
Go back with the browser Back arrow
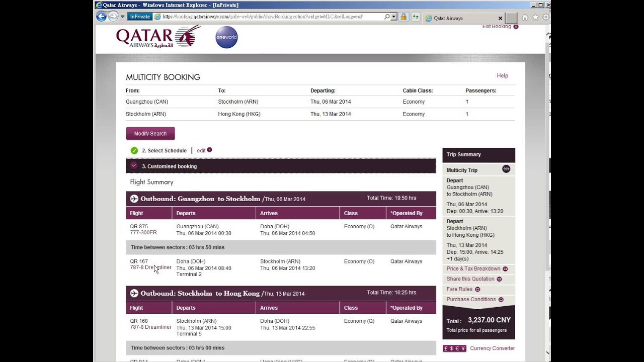101,17
